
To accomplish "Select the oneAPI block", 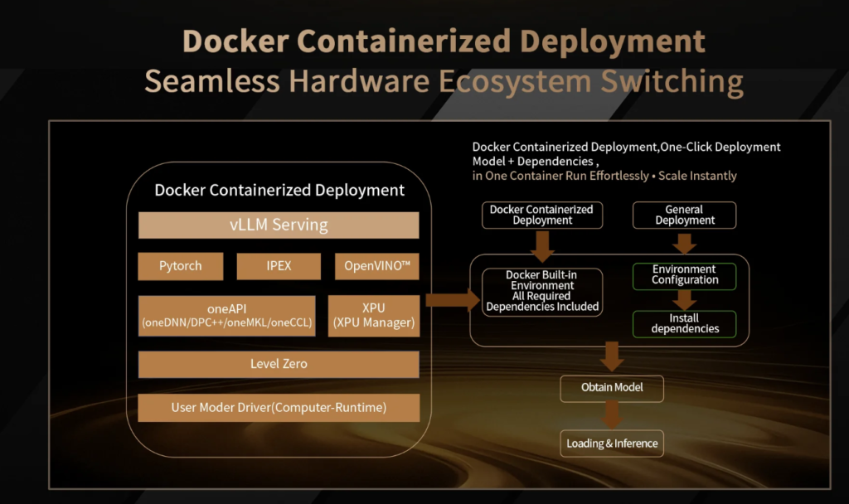I will 226,316.
